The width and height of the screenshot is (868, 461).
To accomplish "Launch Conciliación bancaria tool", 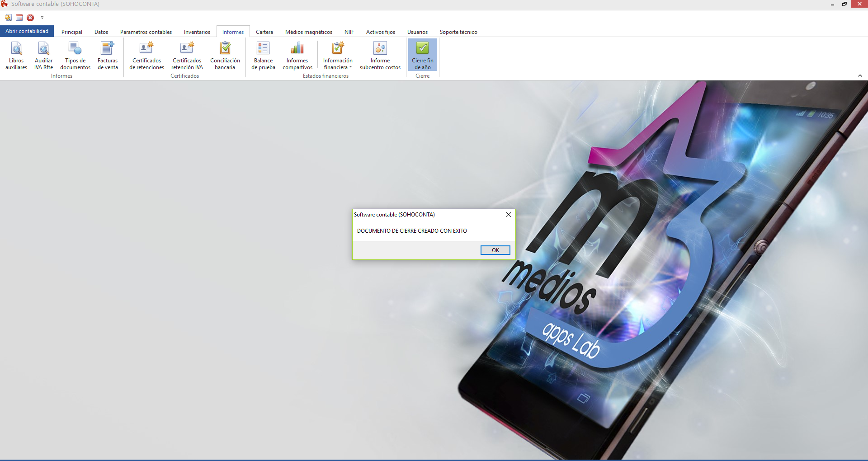I will click(x=225, y=55).
